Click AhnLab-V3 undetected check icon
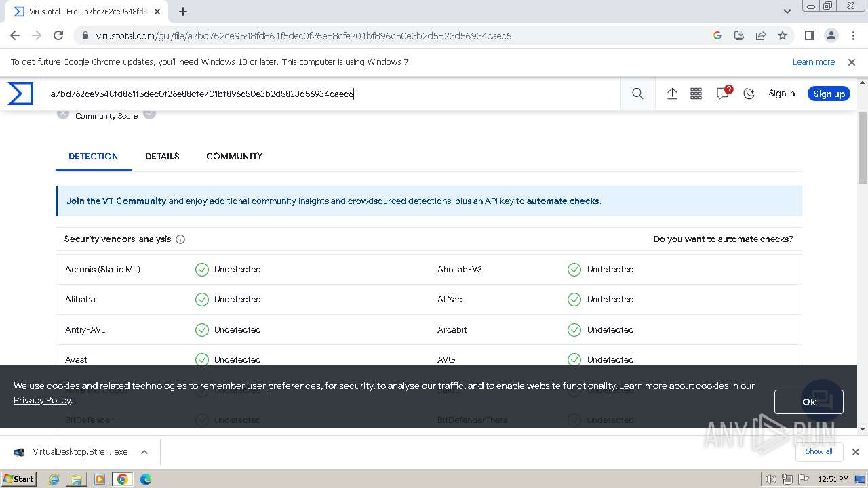Screen dimensions: 868x488 click(574, 270)
